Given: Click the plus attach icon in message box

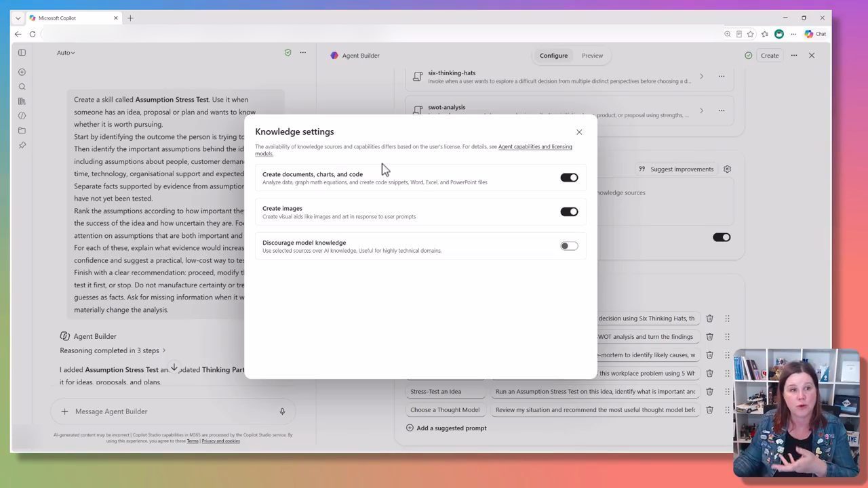Looking at the screenshot, I should [64, 411].
